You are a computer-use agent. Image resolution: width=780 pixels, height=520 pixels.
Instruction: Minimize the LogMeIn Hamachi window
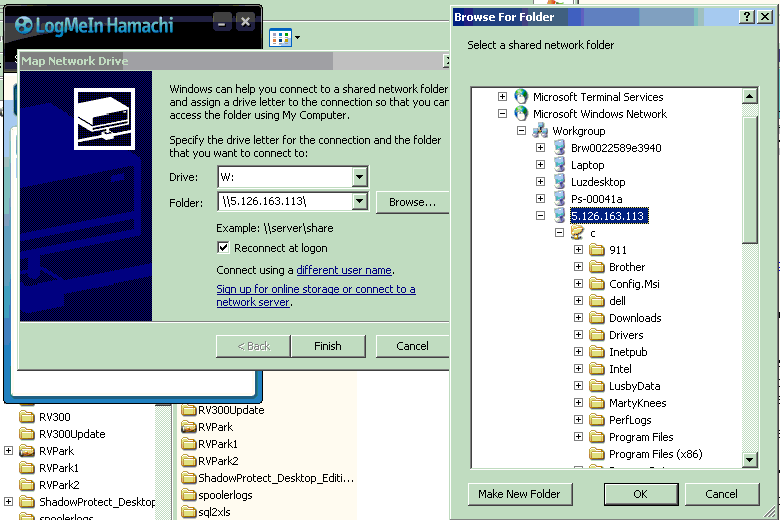click(x=222, y=22)
